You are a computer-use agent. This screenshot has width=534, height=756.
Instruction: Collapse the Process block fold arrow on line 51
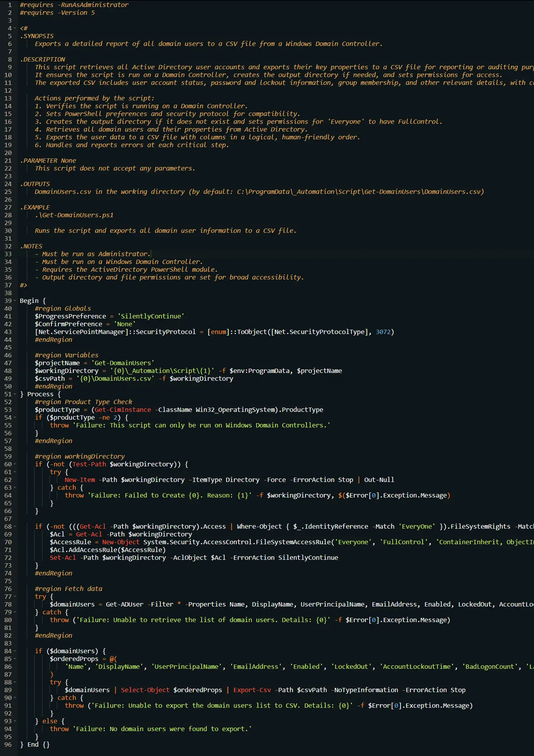[15, 394]
